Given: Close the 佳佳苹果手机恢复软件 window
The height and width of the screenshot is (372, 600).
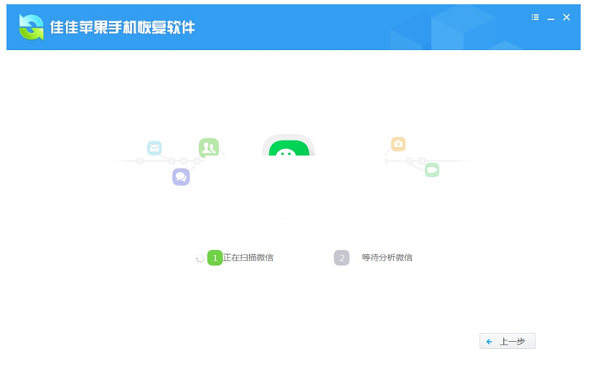Looking at the screenshot, I should pyautogui.click(x=567, y=17).
